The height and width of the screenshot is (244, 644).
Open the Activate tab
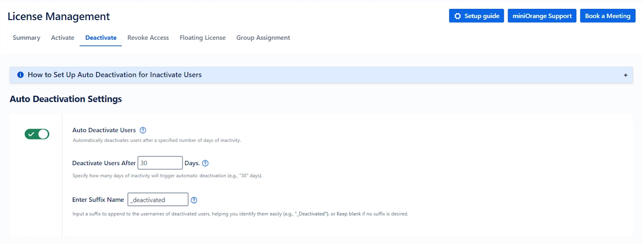(63, 38)
